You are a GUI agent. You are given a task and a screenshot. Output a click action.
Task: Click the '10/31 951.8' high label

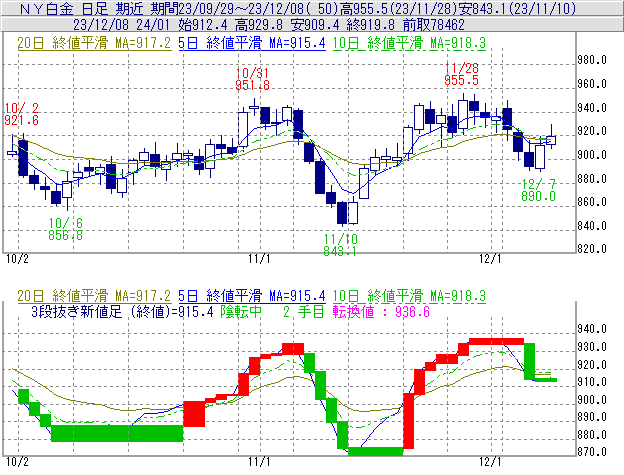click(252, 79)
